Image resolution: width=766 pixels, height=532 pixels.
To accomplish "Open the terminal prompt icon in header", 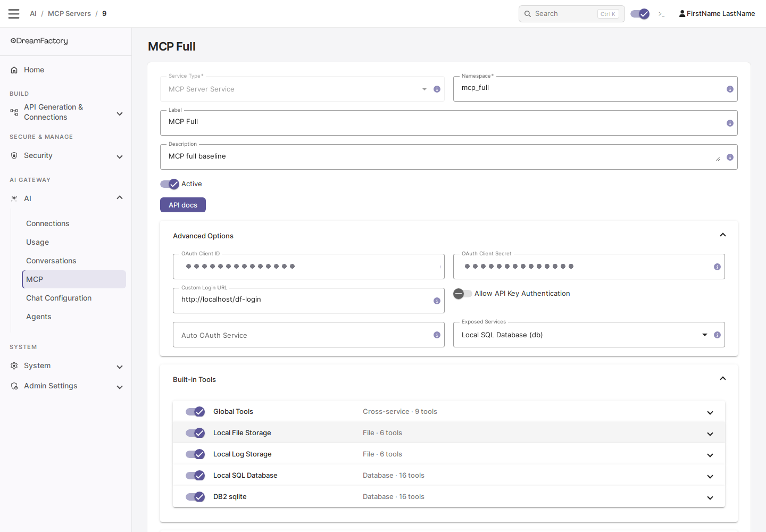I will tap(661, 14).
